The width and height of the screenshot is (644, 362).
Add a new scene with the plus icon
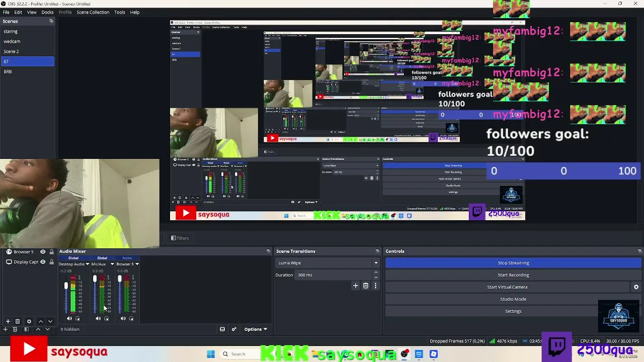coord(6,329)
